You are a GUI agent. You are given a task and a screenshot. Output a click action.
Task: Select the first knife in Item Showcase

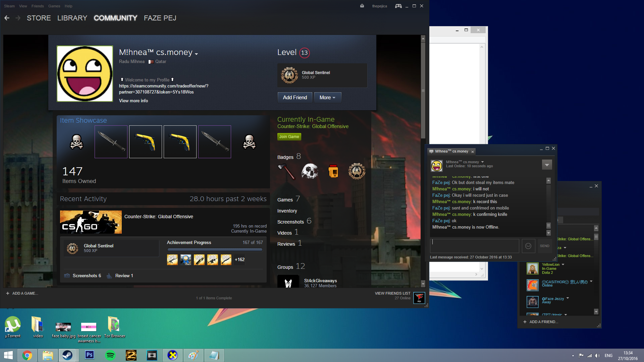(x=111, y=142)
